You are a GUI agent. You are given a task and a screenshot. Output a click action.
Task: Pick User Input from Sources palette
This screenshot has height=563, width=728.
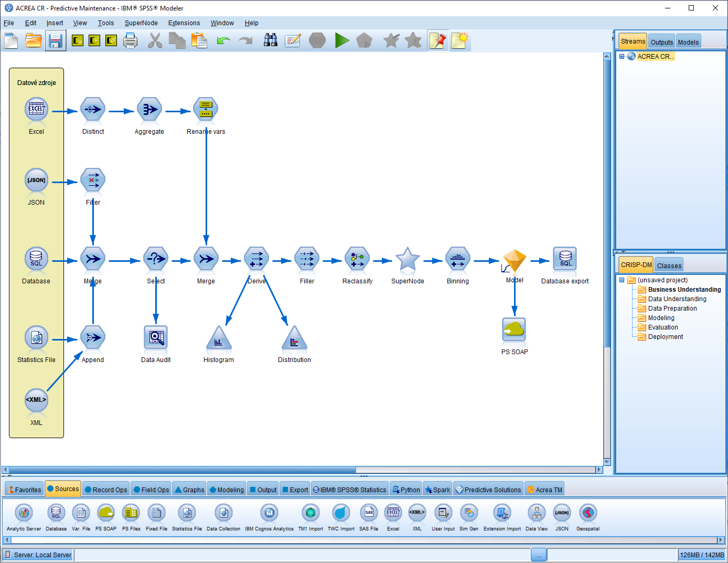coord(443,517)
